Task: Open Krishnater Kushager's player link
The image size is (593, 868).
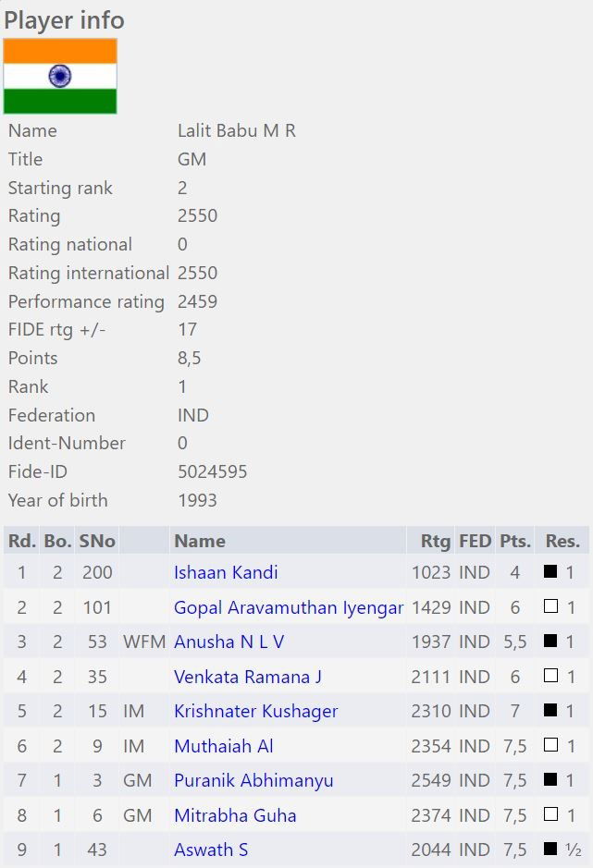Action: [x=255, y=712]
